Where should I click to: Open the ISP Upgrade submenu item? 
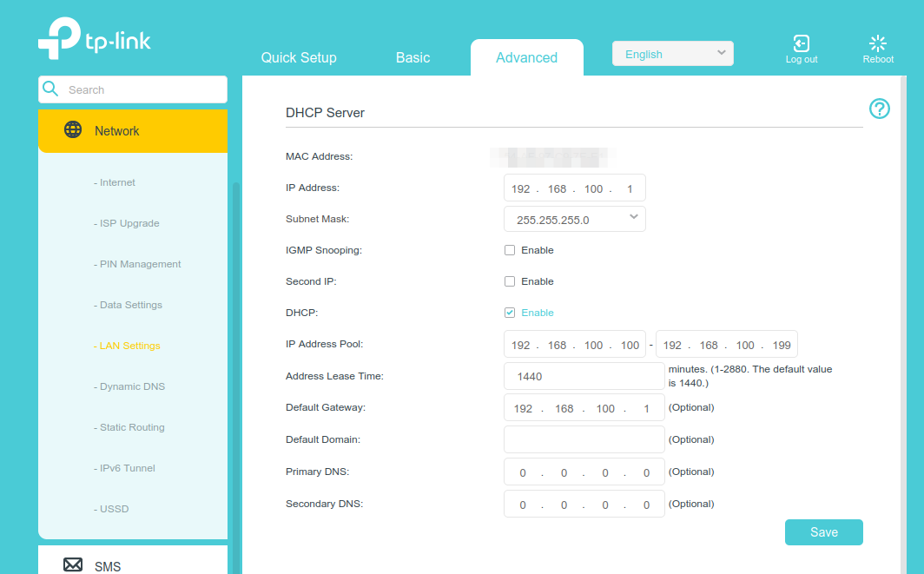(x=126, y=223)
